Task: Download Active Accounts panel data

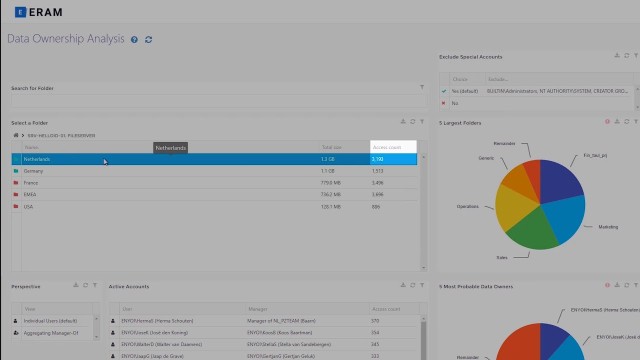Action: point(403,285)
